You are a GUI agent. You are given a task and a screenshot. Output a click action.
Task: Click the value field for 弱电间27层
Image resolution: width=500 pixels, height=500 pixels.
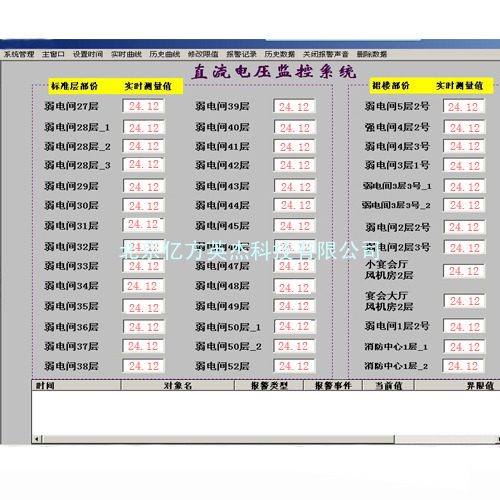143,106
